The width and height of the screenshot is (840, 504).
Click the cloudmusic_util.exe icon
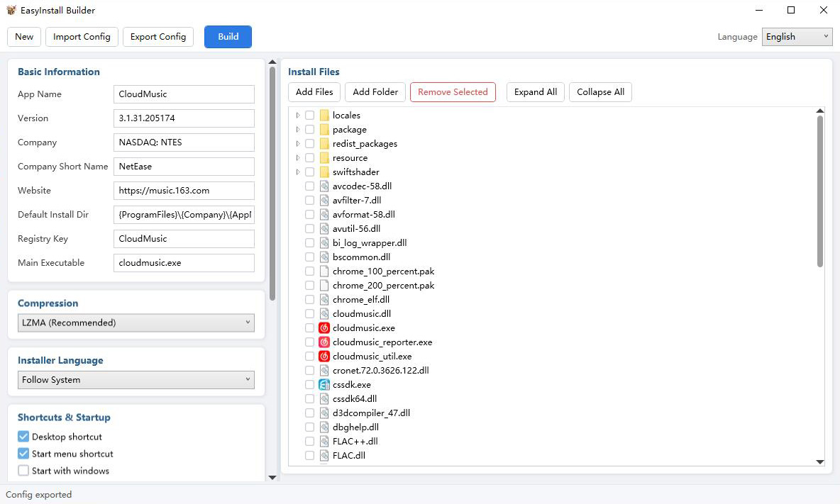(324, 357)
